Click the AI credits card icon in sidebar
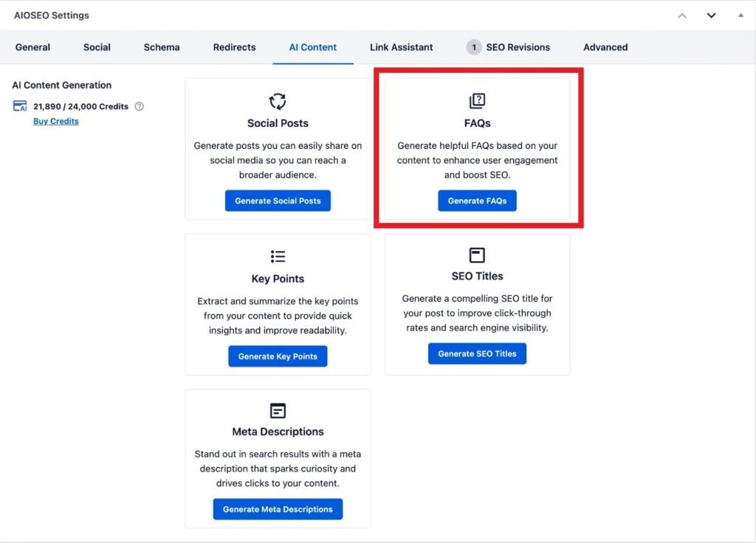Viewport: 756px width, 543px height. pyautogui.click(x=20, y=106)
